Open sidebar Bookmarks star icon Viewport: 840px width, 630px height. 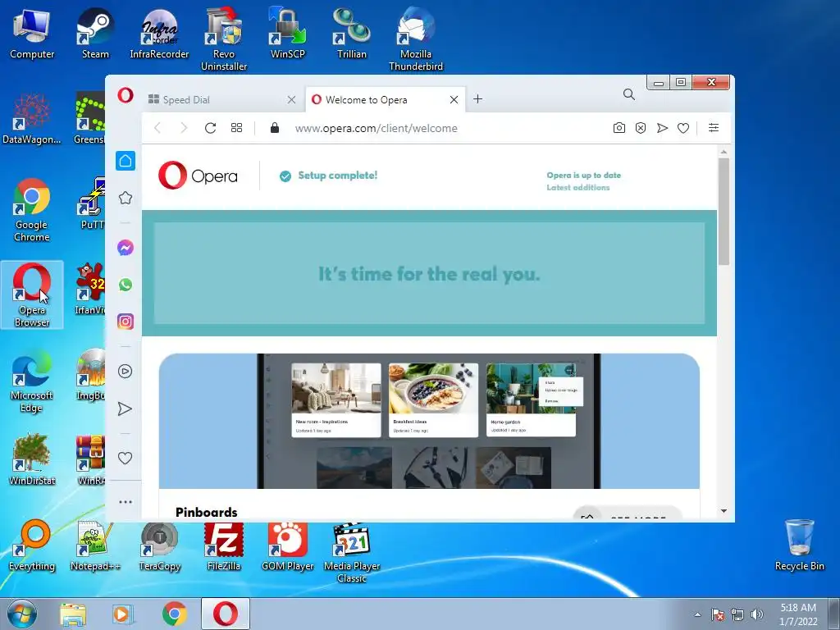[x=126, y=198]
